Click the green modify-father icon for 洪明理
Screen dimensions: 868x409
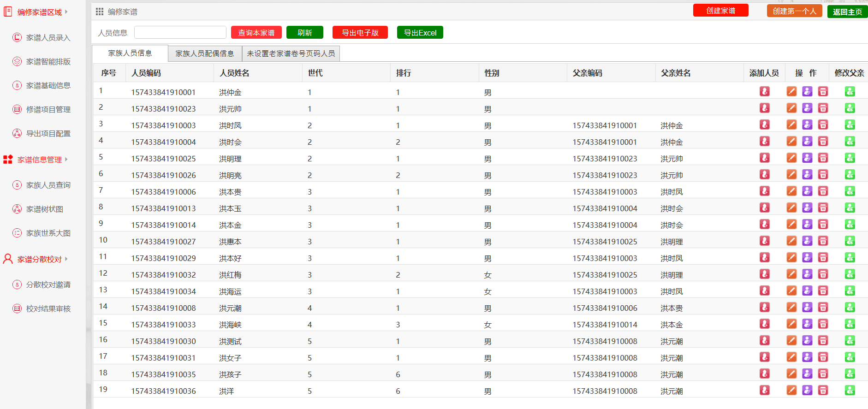tap(850, 158)
